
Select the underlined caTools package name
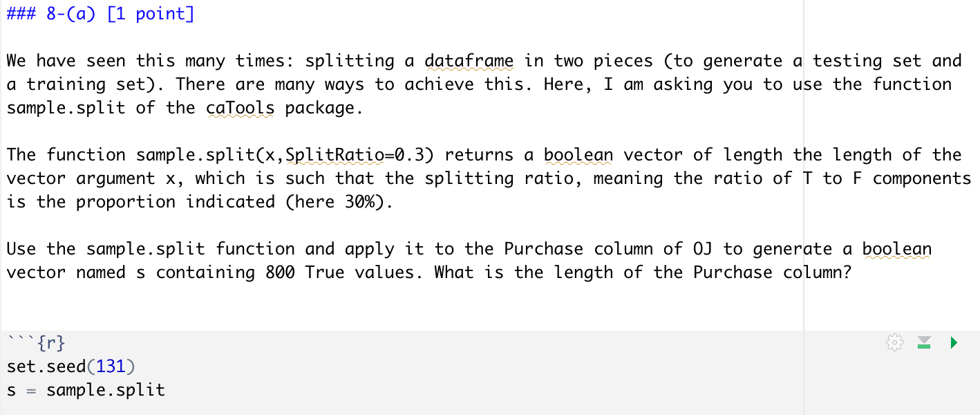tap(240, 107)
